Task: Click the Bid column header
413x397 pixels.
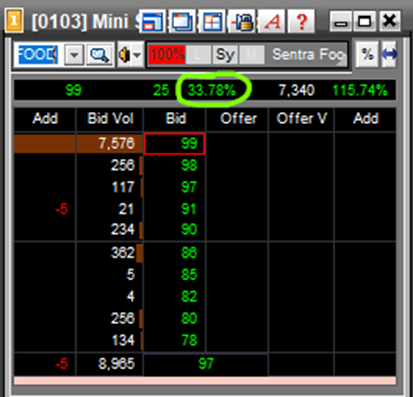Action: pyautogui.click(x=175, y=119)
